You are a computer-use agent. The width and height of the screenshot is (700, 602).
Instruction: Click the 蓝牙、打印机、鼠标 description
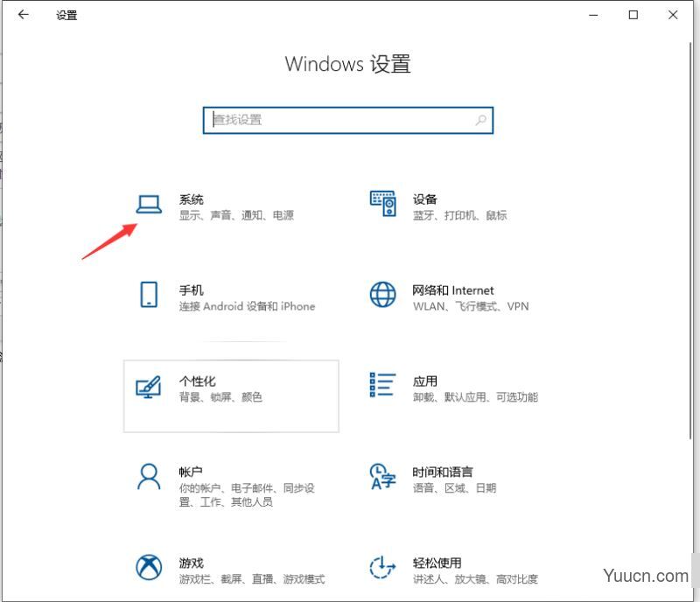pyautogui.click(x=459, y=215)
